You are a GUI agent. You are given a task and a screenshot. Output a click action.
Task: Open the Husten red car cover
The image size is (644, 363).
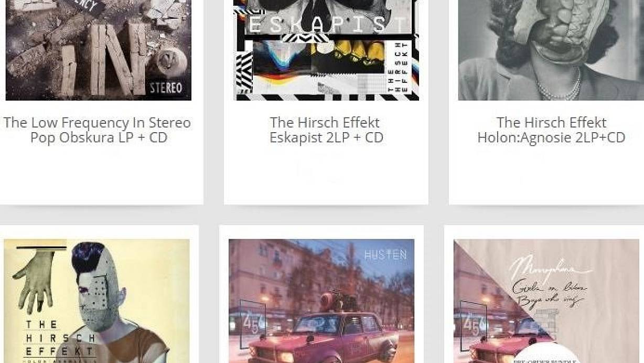tap(321, 301)
